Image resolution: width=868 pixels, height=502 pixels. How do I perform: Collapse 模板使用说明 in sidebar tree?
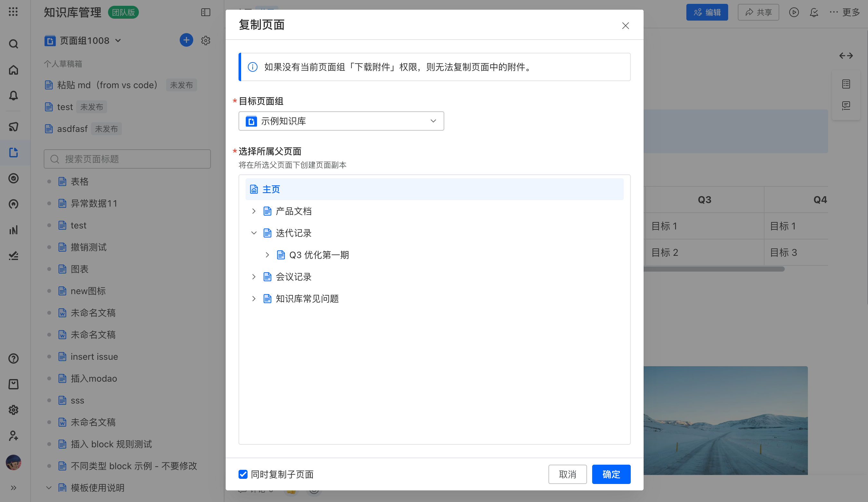coord(49,488)
